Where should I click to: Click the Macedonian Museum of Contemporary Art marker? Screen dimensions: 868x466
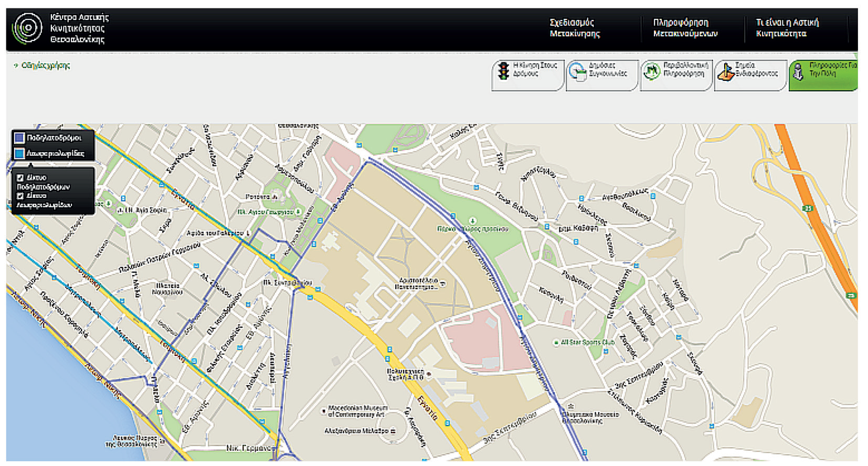point(323,411)
